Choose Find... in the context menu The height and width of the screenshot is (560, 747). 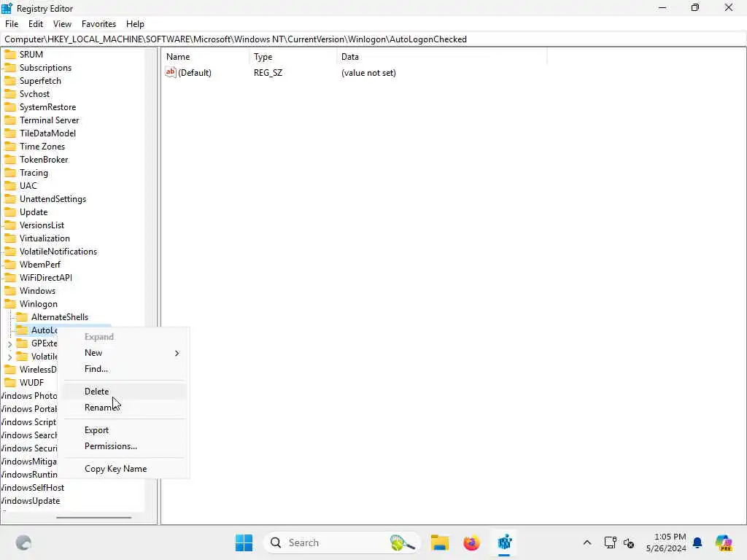pyautogui.click(x=124, y=369)
